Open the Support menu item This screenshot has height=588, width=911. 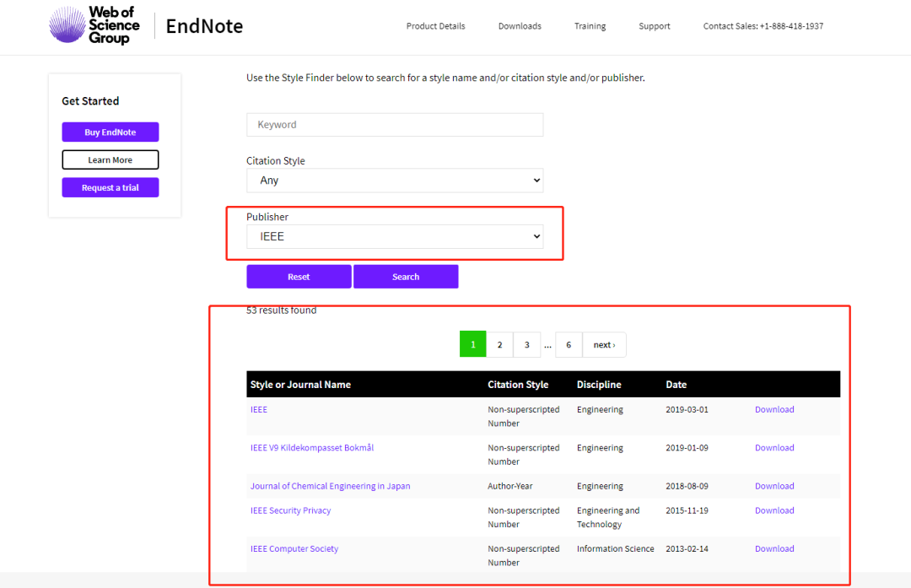(x=655, y=26)
